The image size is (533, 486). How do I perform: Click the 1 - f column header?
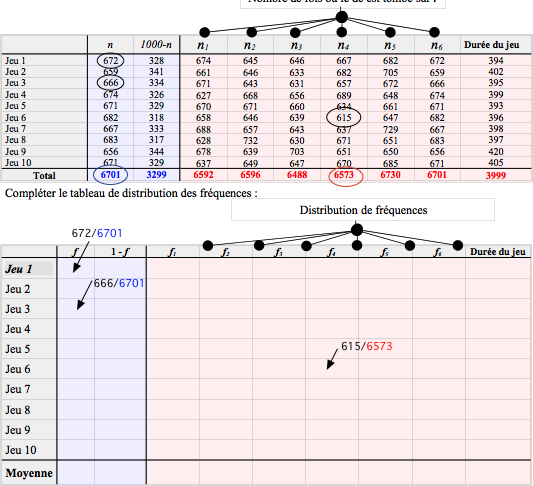pos(120,251)
